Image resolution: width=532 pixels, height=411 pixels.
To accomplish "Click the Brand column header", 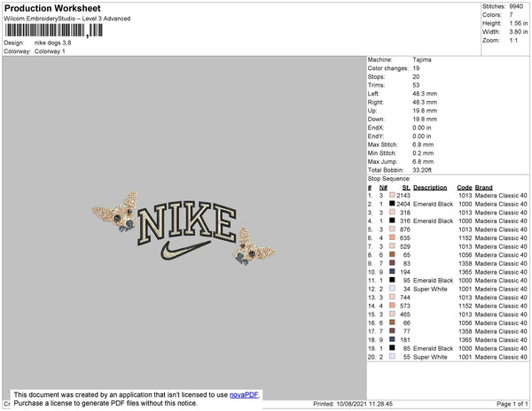I will [x=483, y=188].
